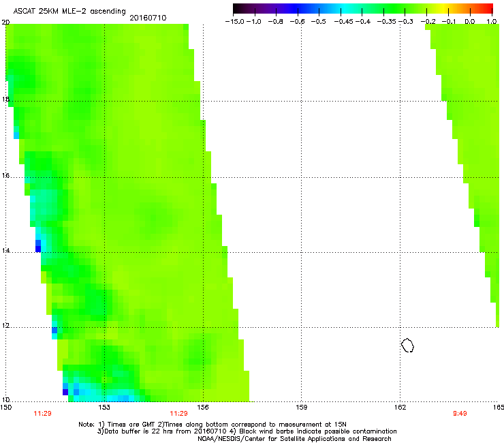504x443 pixels.
Task: Click the longitude label 153
Action: (x=104, y=408)
